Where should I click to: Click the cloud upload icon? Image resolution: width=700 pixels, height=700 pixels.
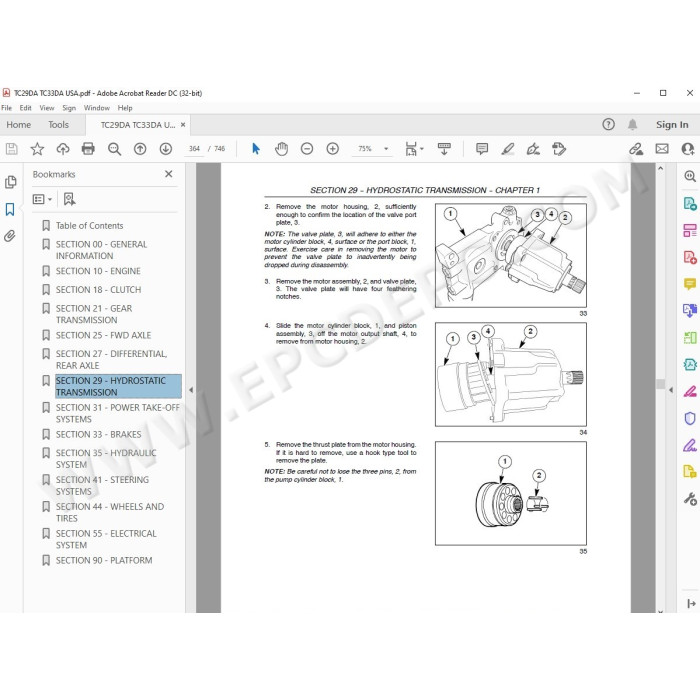[62, 149]
